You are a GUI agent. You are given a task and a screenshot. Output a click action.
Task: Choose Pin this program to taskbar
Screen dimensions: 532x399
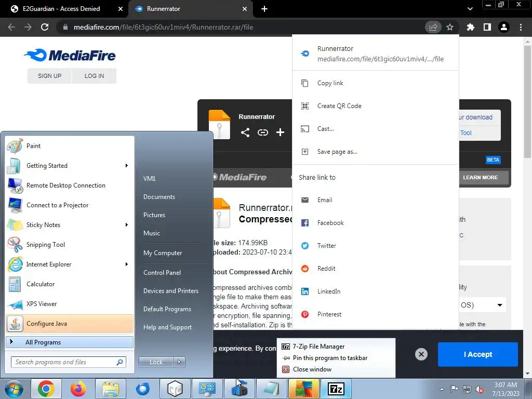(336, 358)
